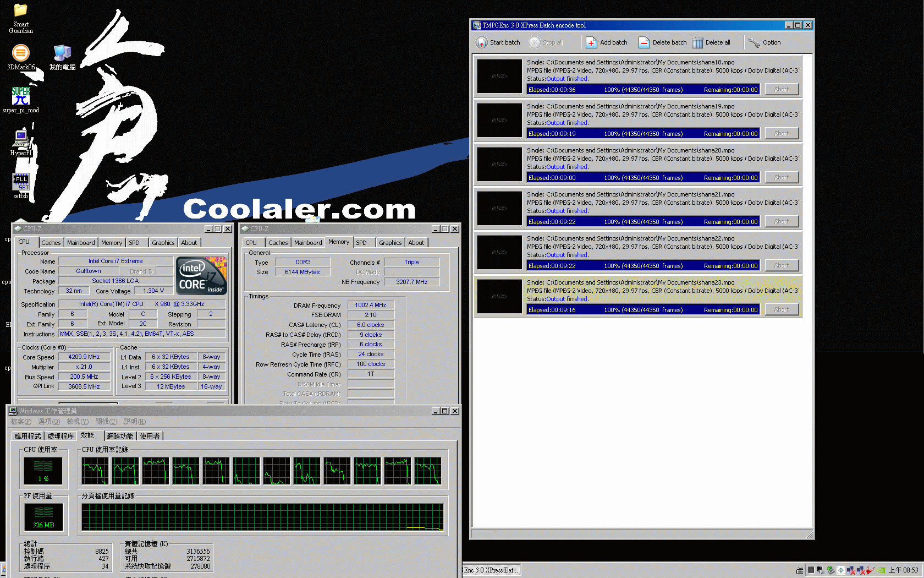The image size is (924, 578).
Task: Click the Start batch toolbar icon
Action: (481, 42)
